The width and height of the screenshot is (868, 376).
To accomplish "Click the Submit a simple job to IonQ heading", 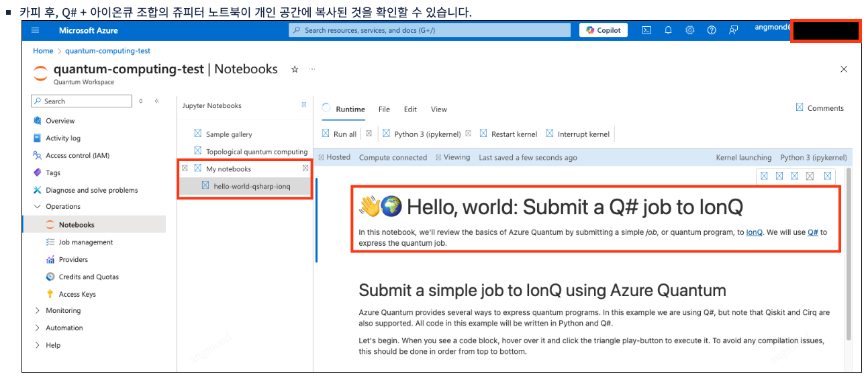I will coord(542,290).
